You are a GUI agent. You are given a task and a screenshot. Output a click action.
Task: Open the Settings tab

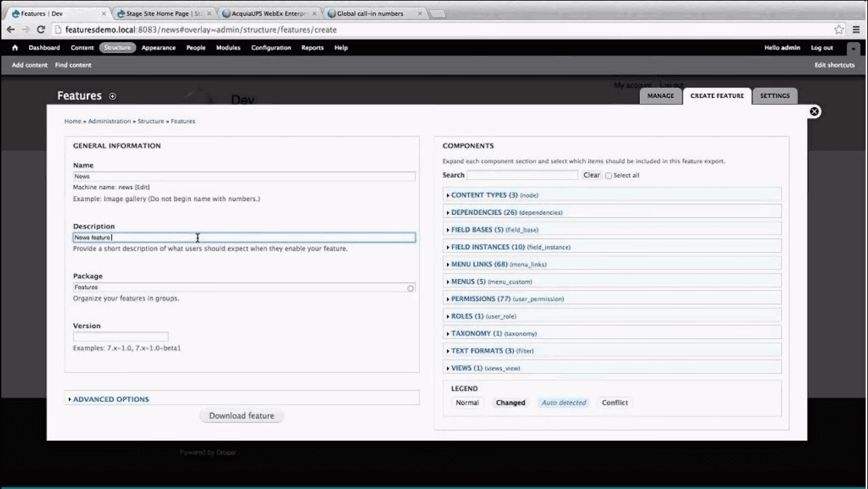774,96
